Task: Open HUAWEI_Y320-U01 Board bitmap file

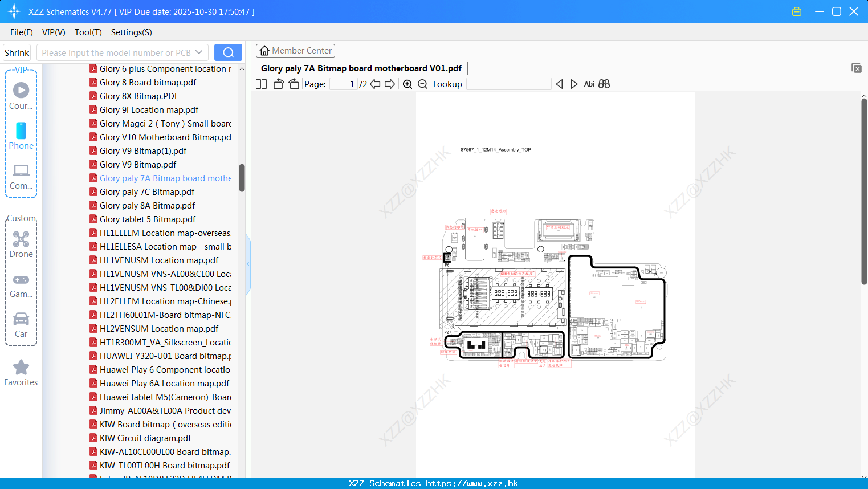Action: tap(165, 356)
